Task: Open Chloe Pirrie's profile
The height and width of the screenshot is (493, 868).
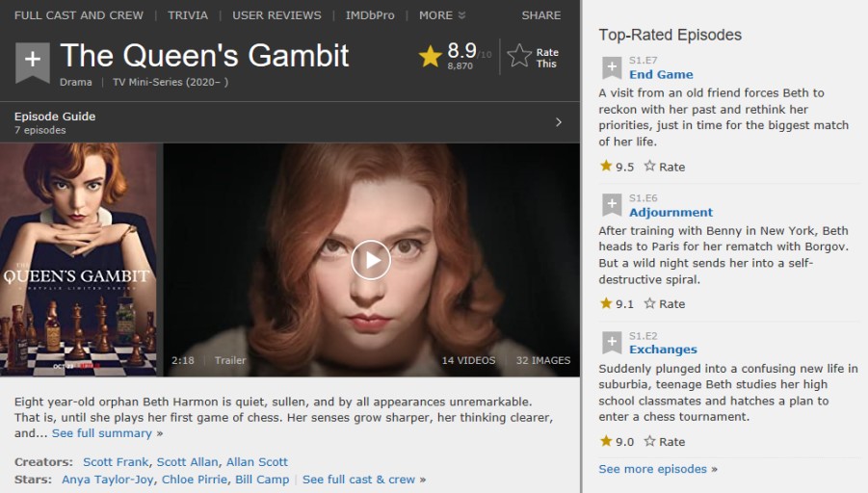Action: [x=195, y=480]
